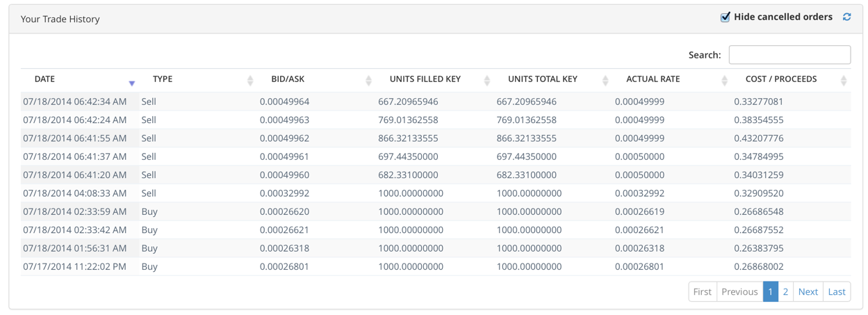Click sort arrows on Cost / Proceeds

pyautogui.click(x=844, y=81)
